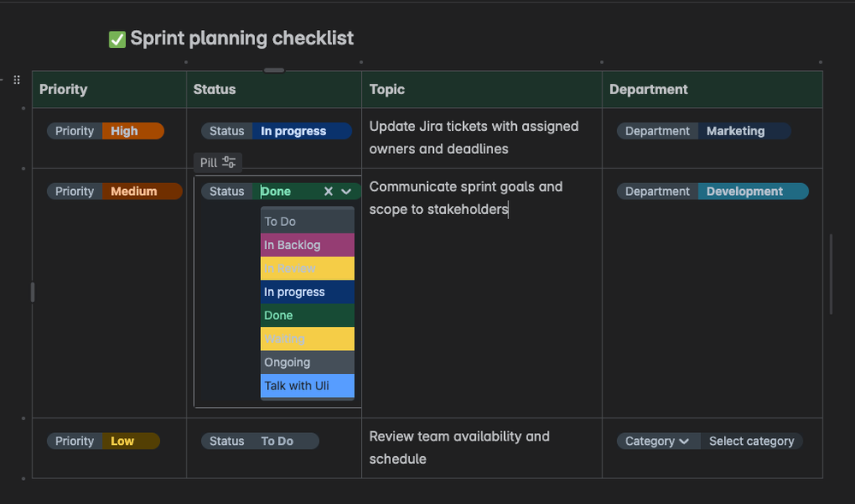Select In progress in dropdown list
This screenshot has height=504, width=855.
tap(306, 292)
